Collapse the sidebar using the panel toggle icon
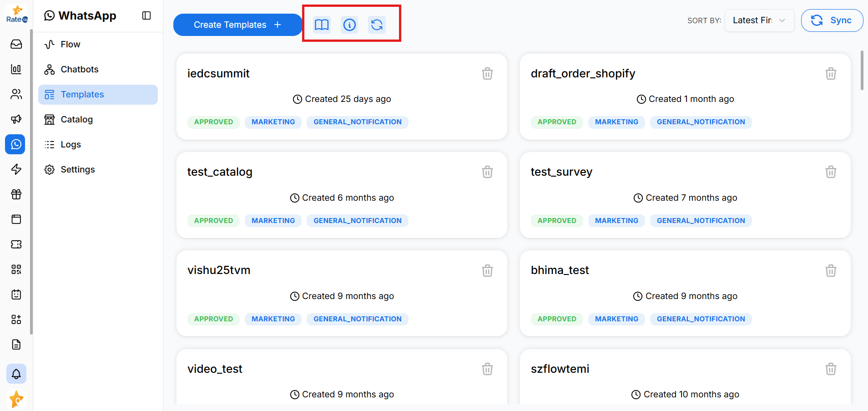Image resolution: width=868 pixels, height=411 pixels. coord(146,15)
